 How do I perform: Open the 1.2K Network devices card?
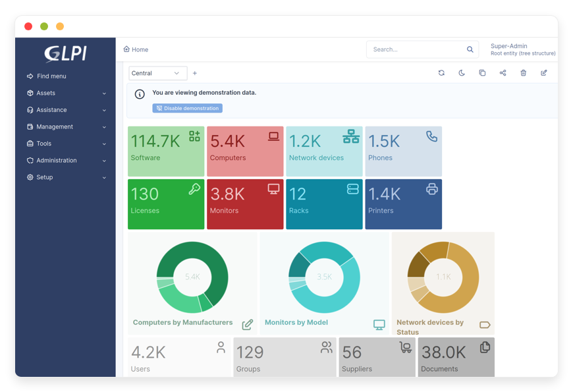pyautogui.click(x=324, y=152)
